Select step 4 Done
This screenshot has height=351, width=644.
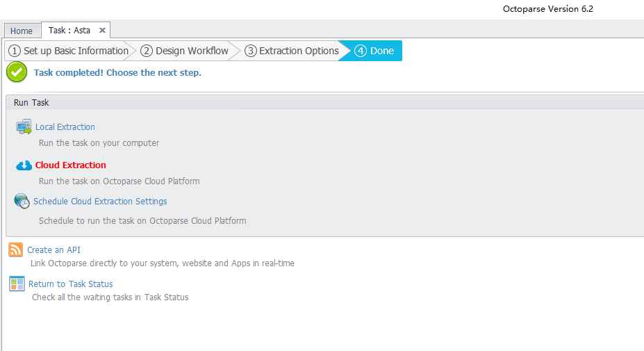coord(374,51)
